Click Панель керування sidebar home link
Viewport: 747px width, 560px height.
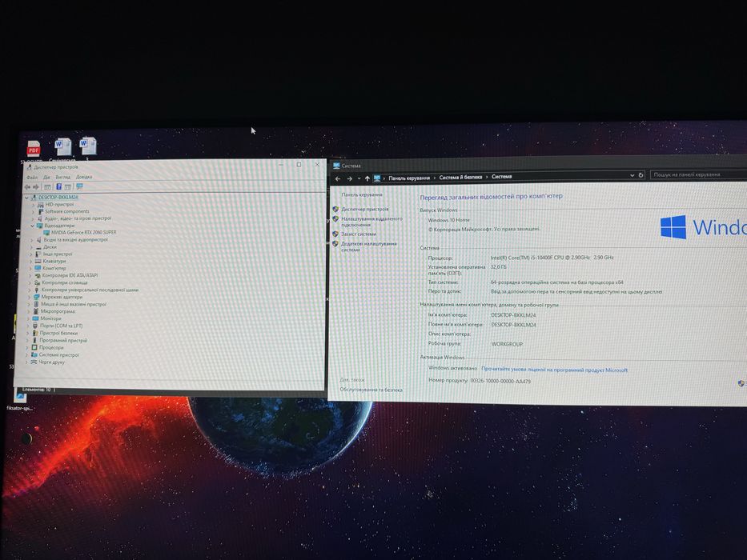coord(362,194)
